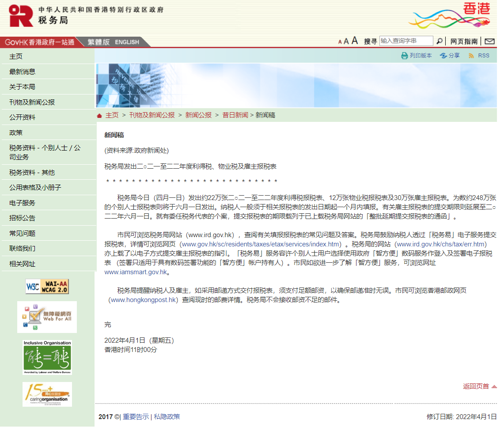Open the www.iamsmart.gov.hk link
Viewport: 504px width, 431px height.
(136, 272)
